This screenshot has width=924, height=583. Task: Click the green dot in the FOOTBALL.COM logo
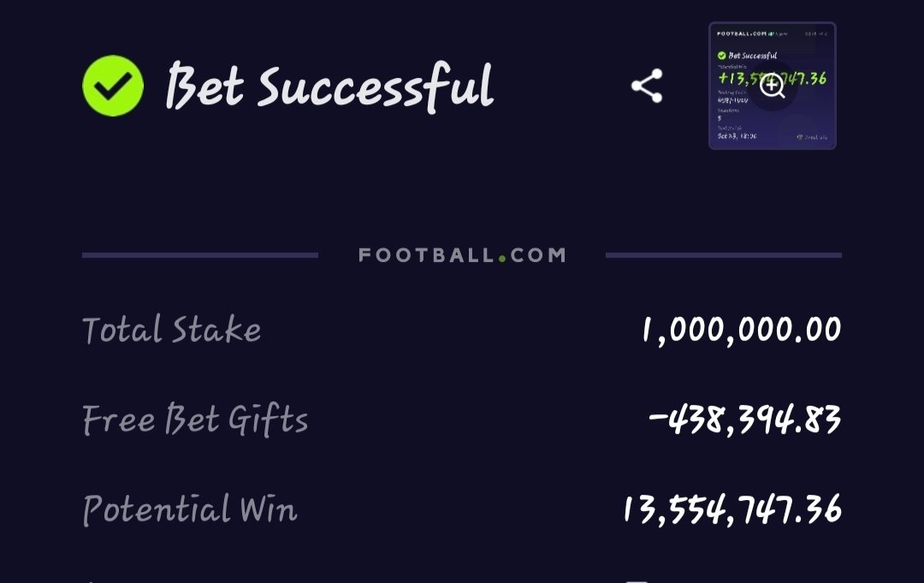point(502,259)
